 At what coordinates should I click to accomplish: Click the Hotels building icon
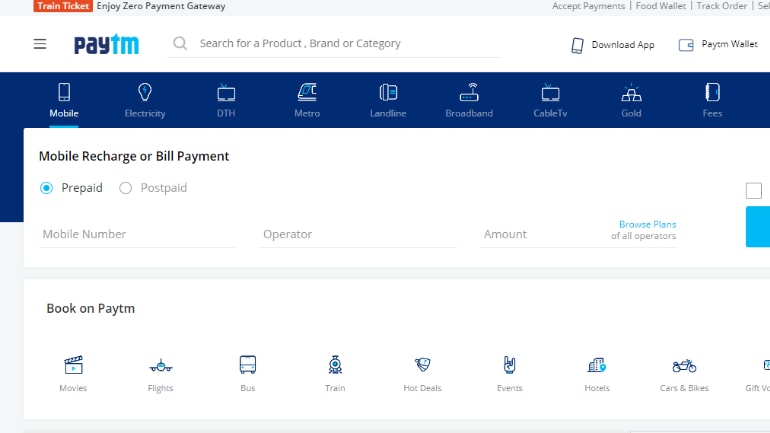click(597, 365)
